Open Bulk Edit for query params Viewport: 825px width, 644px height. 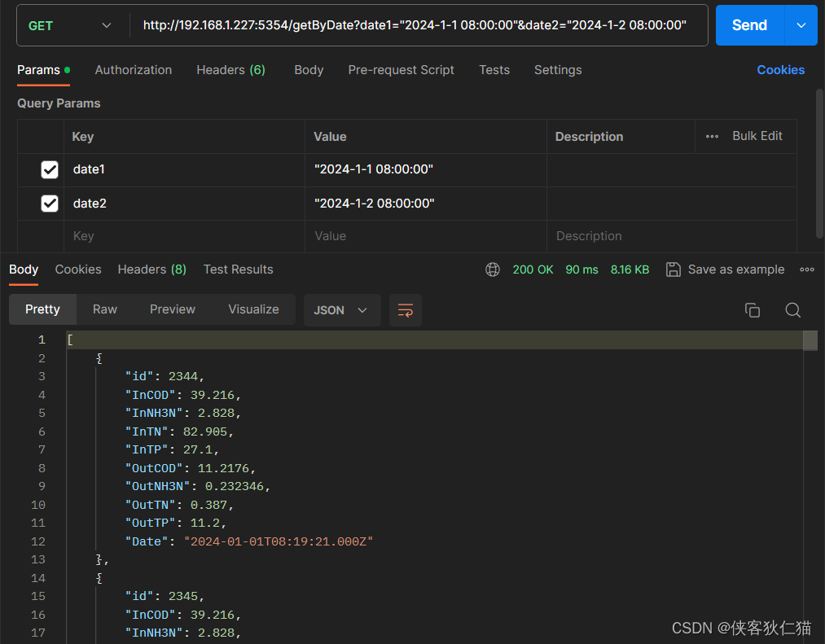pos(757,136)
